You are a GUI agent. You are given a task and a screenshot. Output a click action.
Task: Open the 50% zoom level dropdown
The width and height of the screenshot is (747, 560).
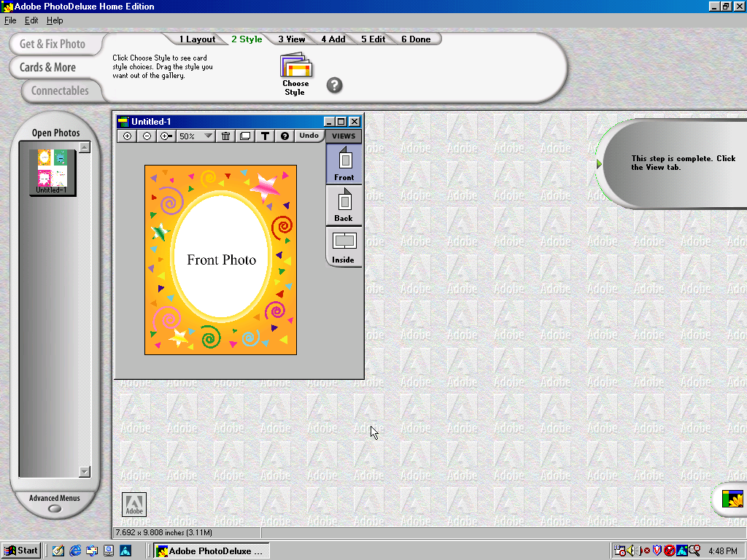[208, 136]
